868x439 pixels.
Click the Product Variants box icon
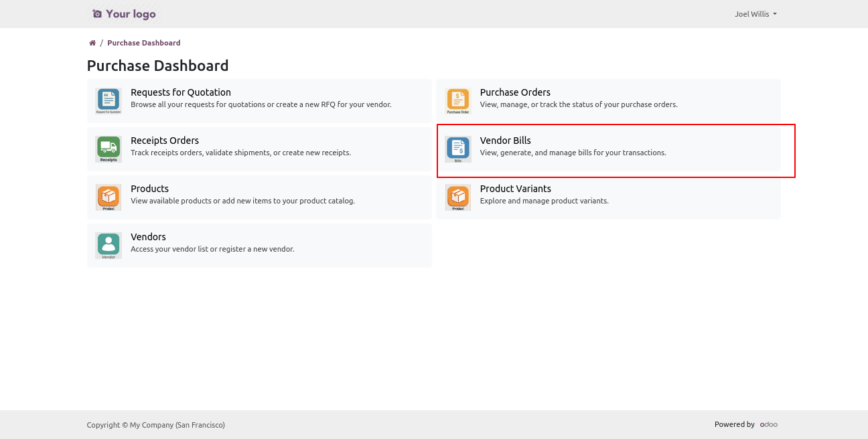[458, 197]
